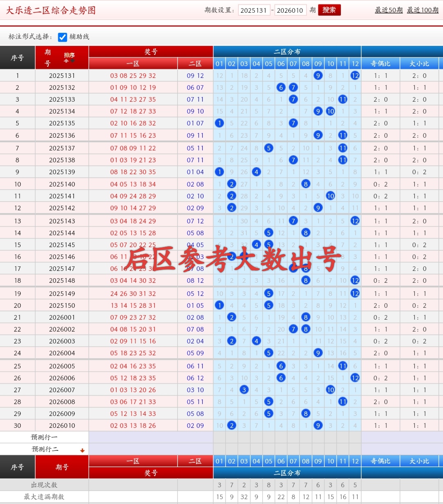Click the red down arrow beside 预测行二
The image size is (443, 504).
click(82, 449)
